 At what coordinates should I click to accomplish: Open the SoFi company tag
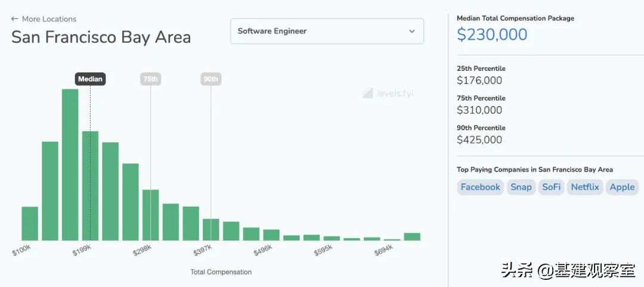551,187
